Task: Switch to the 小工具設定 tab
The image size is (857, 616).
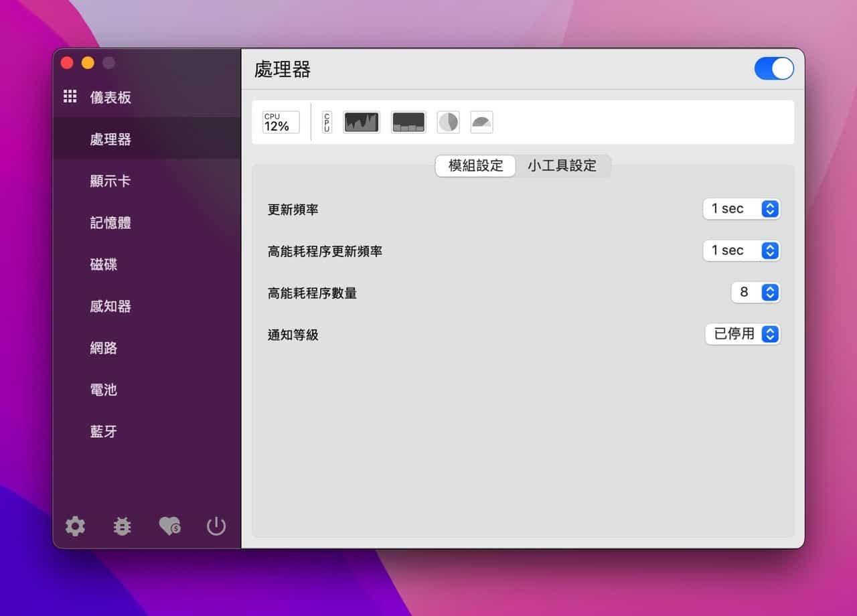Action: [x=562, y=166]
